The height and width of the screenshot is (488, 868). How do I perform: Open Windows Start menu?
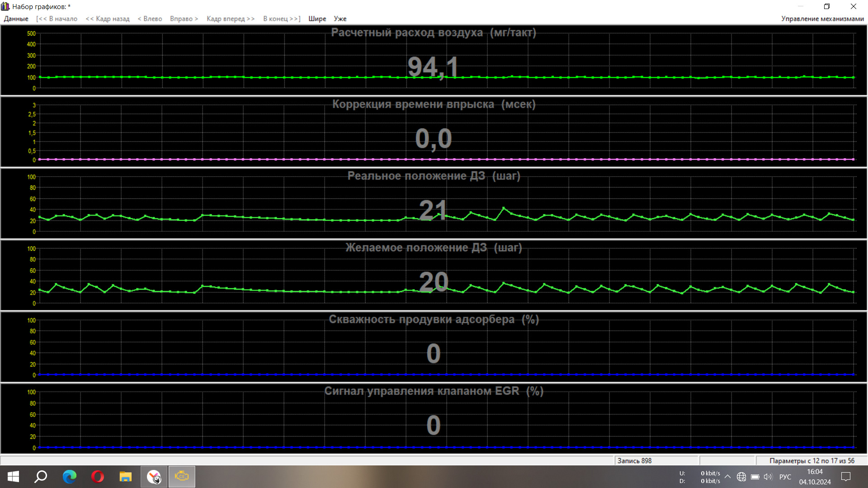(13, 477)
